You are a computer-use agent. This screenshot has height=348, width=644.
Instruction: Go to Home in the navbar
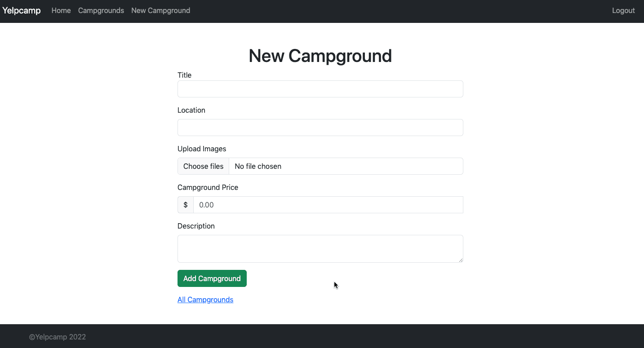point(61,10)
